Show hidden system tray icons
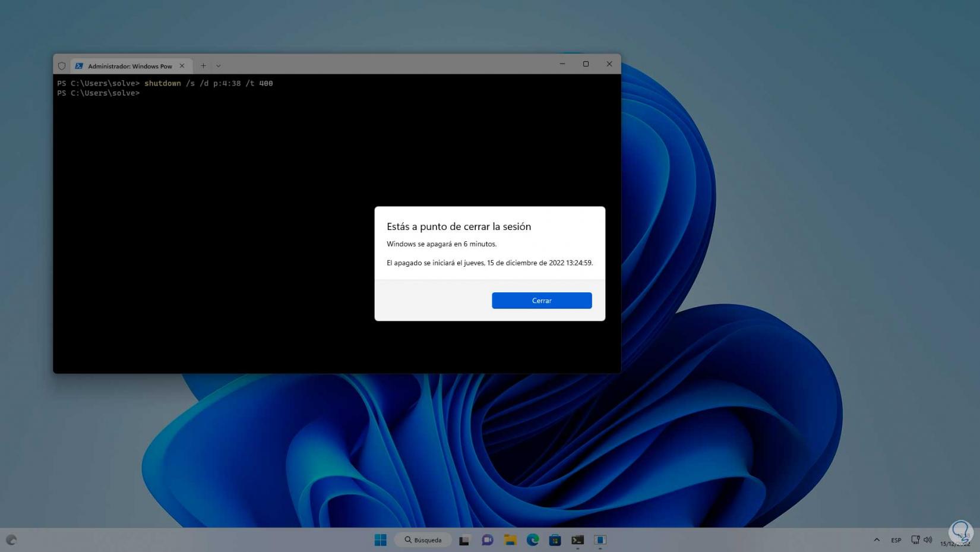This screenshot has height=552, width=980. pos(877,540)
